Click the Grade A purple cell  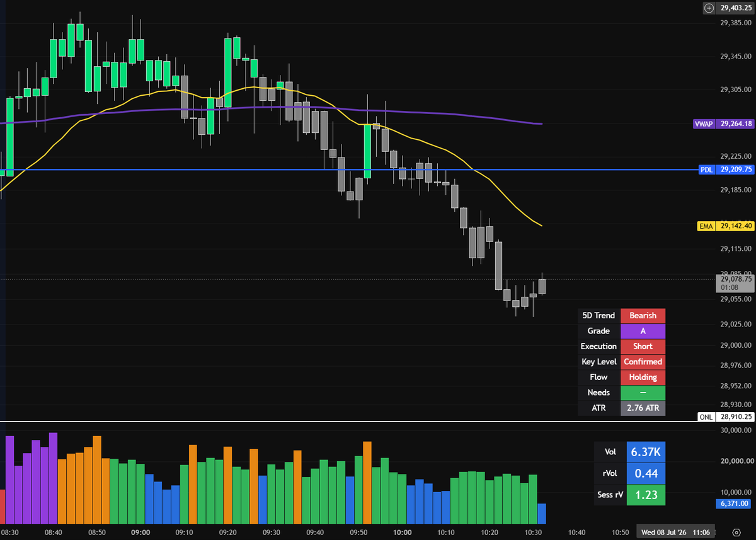click(643, 331)
